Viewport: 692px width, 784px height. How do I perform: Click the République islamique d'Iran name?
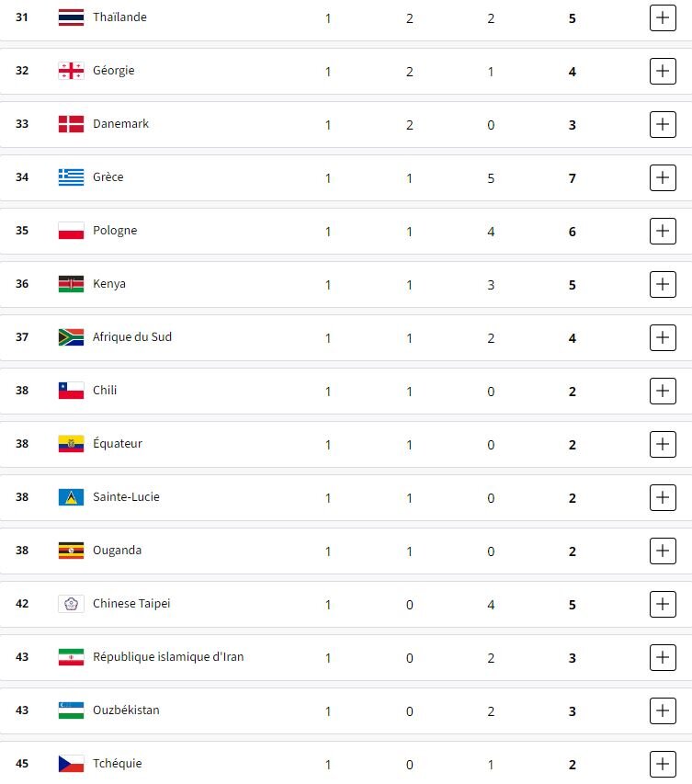click(x=168, y=657)
